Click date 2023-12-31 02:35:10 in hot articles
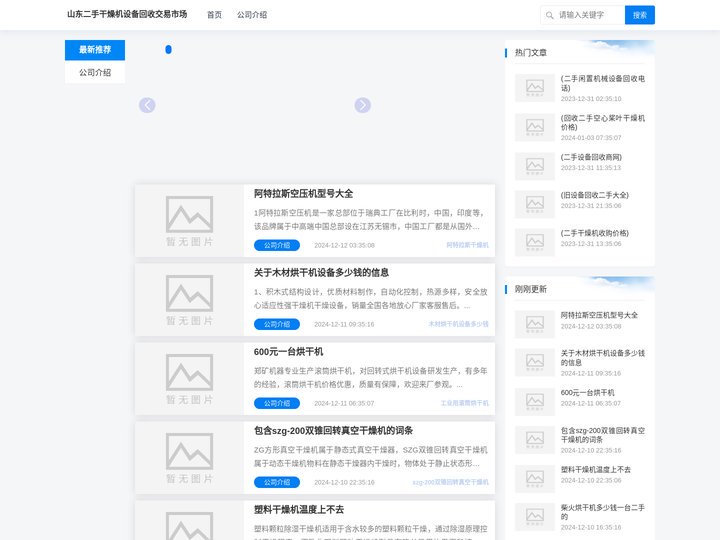720x540 pixels. pos(591,99)
